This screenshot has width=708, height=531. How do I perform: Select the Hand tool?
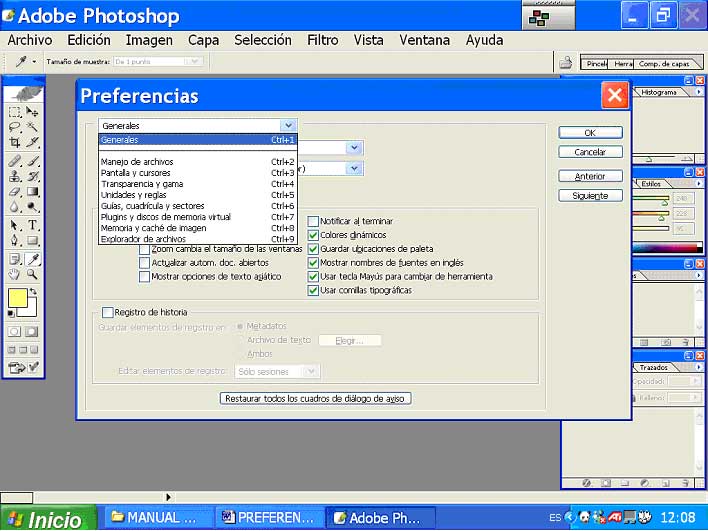click(14, 274)
